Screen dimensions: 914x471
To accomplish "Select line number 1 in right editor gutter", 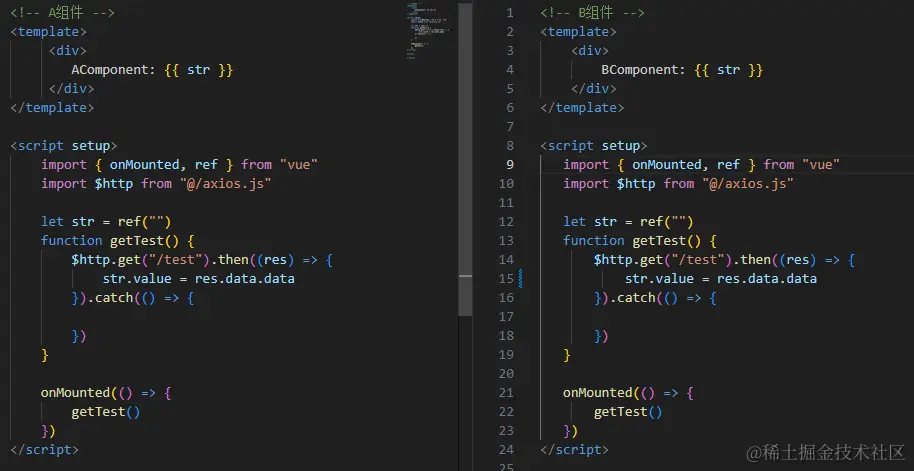I will tap(510, 13).
